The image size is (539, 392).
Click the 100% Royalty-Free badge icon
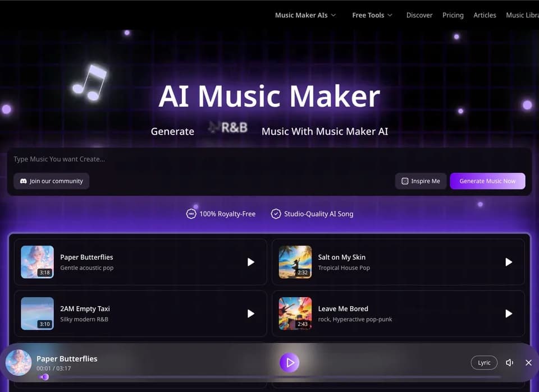(191, 214)
